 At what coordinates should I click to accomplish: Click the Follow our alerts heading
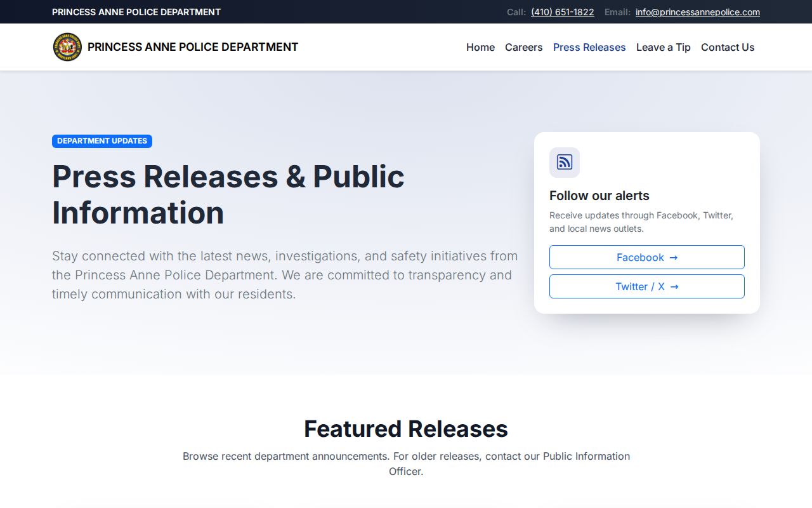pyautogui.click(x=599, y=196)
